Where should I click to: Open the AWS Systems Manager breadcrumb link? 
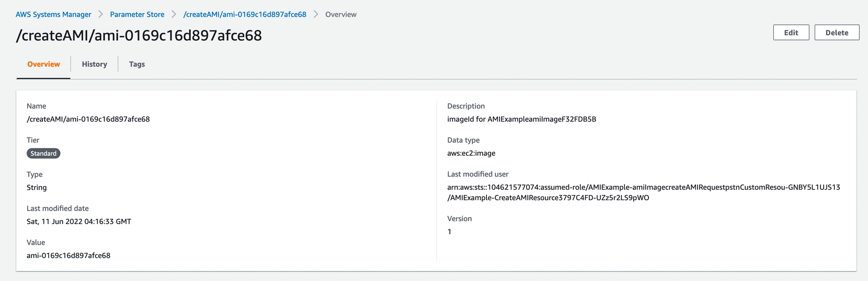click(53, 14)
